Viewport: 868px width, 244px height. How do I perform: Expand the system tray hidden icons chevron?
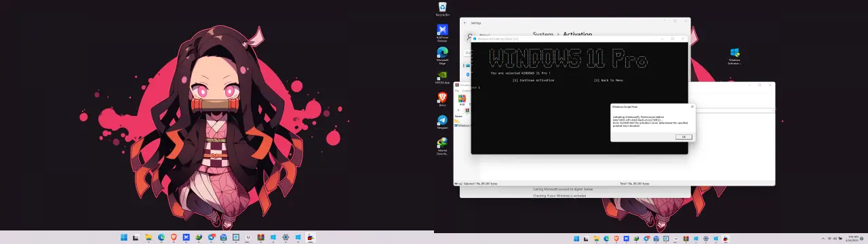coord(823,239)
